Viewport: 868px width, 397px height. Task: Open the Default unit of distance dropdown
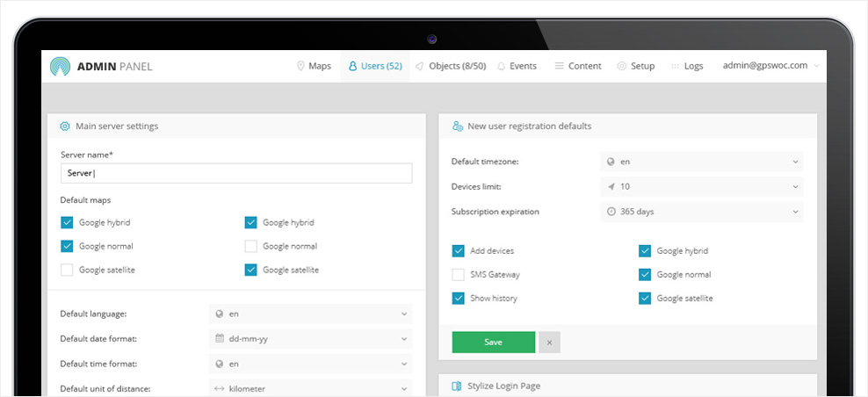(x=310, y=387)
